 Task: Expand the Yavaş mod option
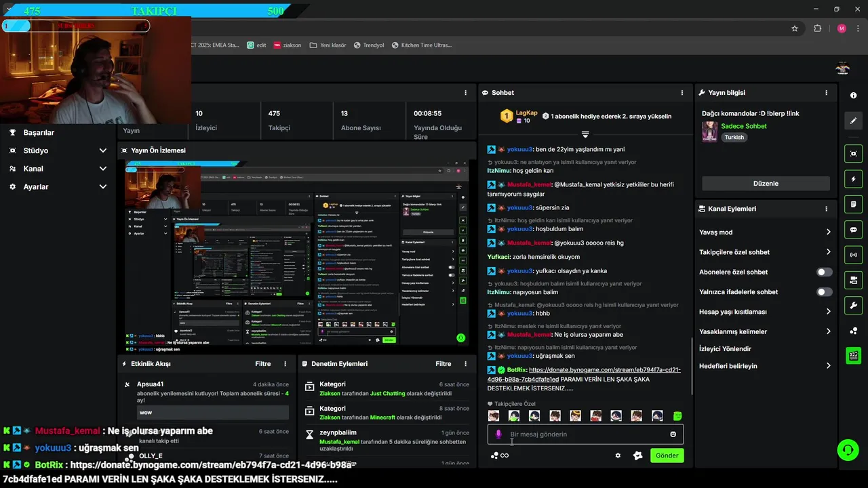pyautogui.click(x=828, y=232)
